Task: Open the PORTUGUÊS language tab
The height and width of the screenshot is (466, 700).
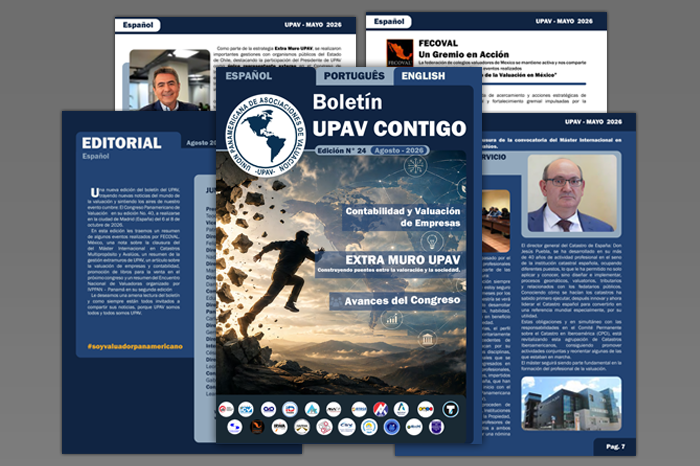Action: tap(354, 76)
